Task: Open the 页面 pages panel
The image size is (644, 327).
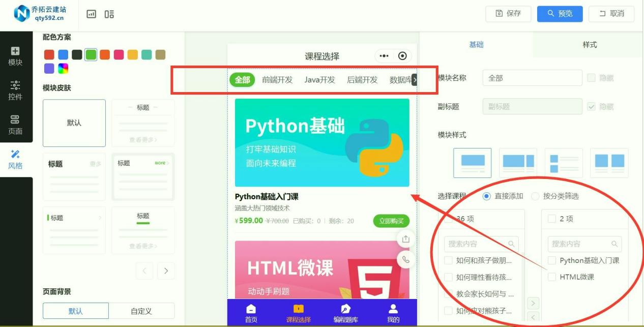Action: coord(15,125)
